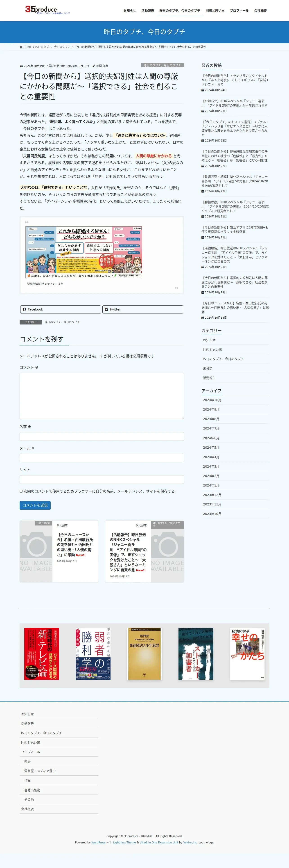Click the コメントを送信 button
This screenshot has width=289, height=868.
click(35, 505)
